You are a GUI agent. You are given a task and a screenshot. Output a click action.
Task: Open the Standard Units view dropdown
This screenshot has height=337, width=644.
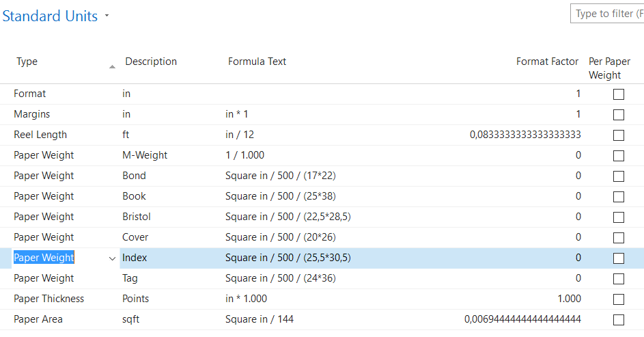tap(107, 16)
